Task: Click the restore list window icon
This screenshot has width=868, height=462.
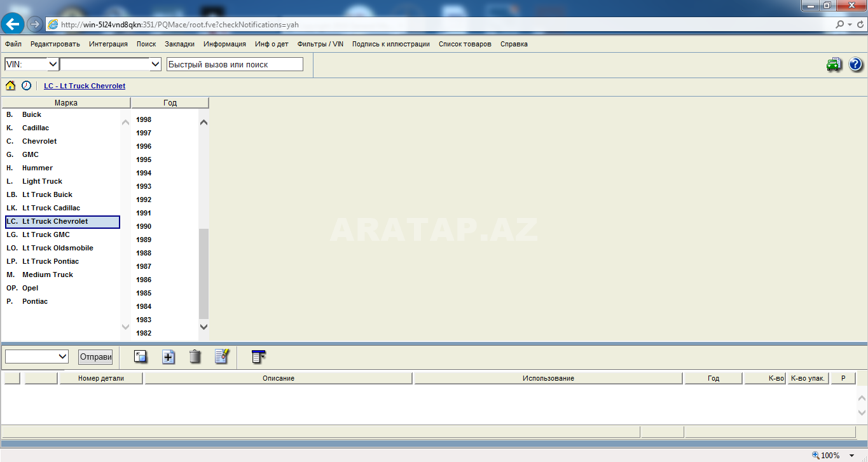Action: tap(141, 357)
